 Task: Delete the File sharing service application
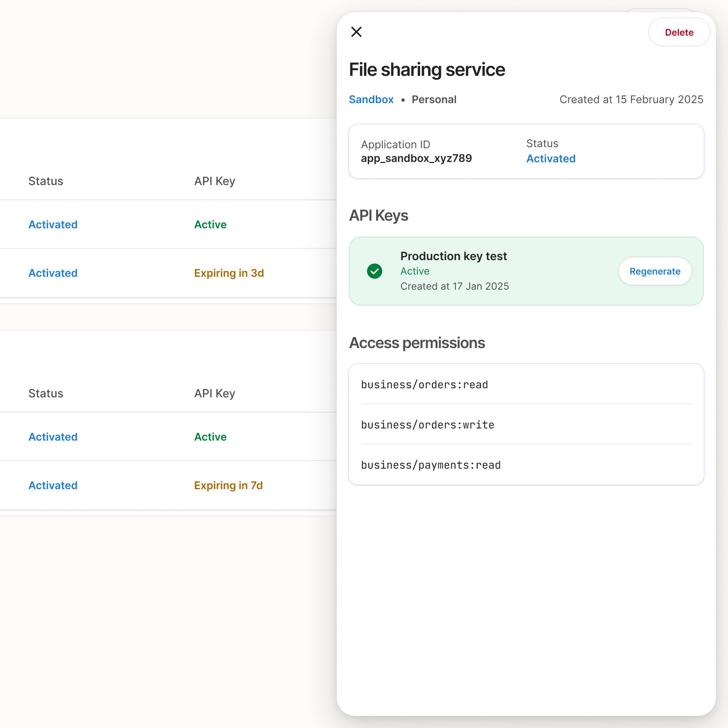tap(679, 32)
